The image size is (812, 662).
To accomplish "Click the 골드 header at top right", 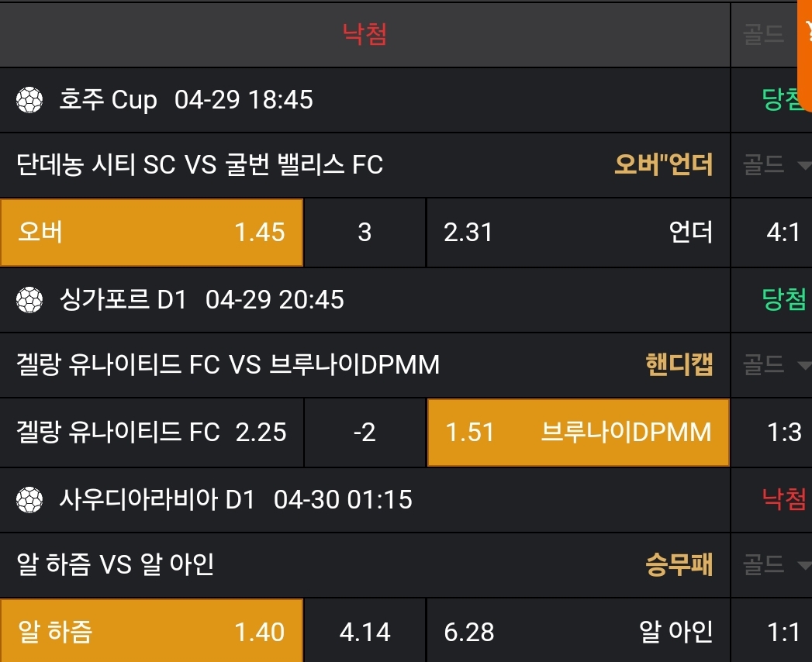I will click(x=764, y=34).
